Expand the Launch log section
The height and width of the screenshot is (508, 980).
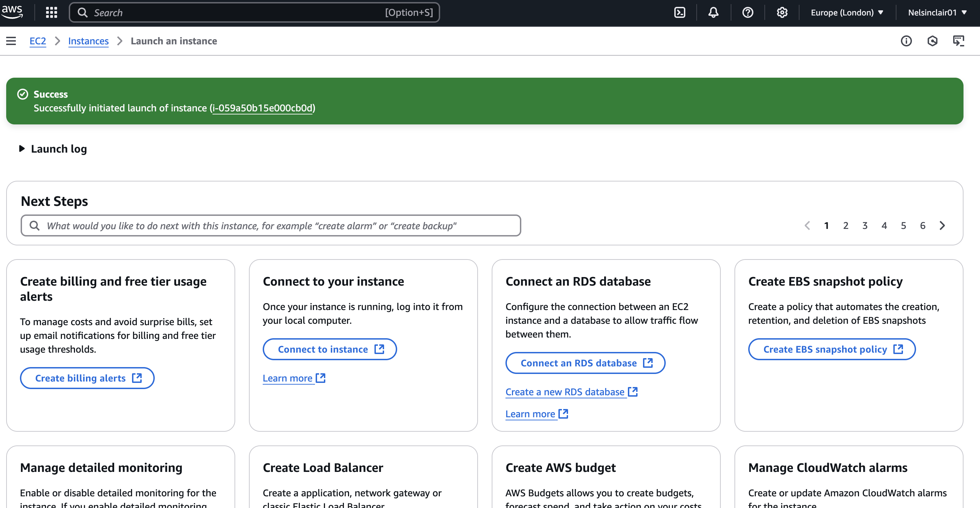[x=53, y=149]
